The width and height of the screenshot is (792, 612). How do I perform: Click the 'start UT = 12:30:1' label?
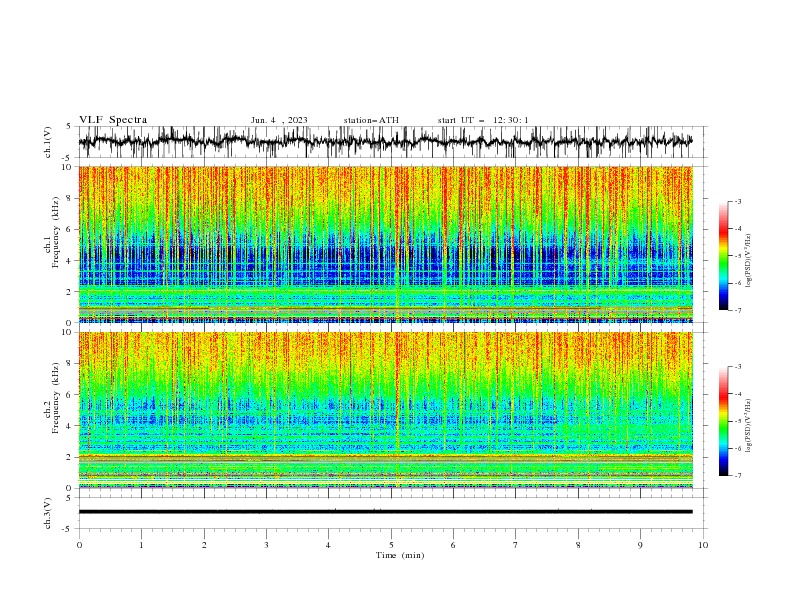(x=483, y=120)
